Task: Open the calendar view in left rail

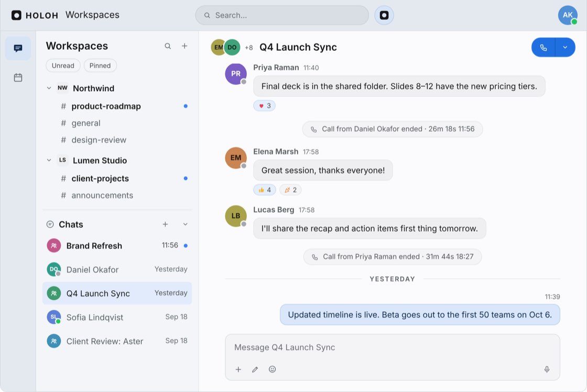Action: coord(18,78)
